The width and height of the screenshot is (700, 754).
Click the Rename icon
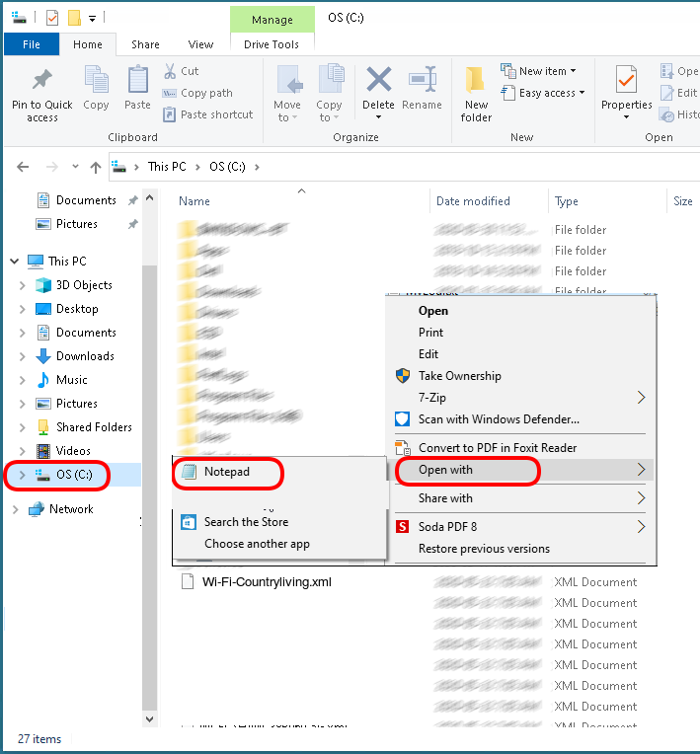click(422, 79)
